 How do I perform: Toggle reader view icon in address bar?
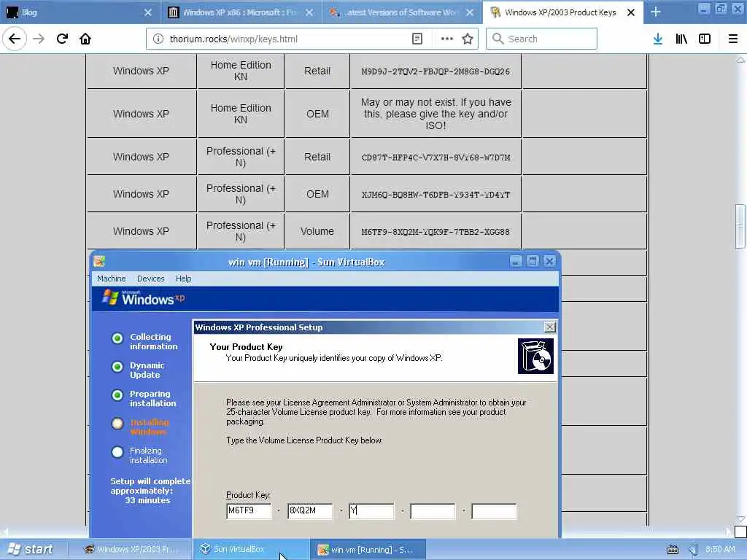(417, 39)
